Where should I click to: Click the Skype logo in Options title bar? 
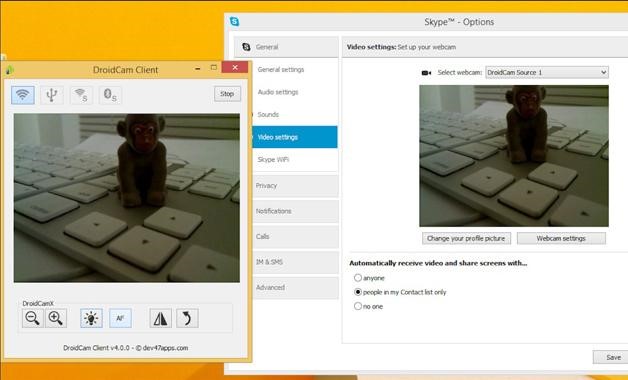235,22
